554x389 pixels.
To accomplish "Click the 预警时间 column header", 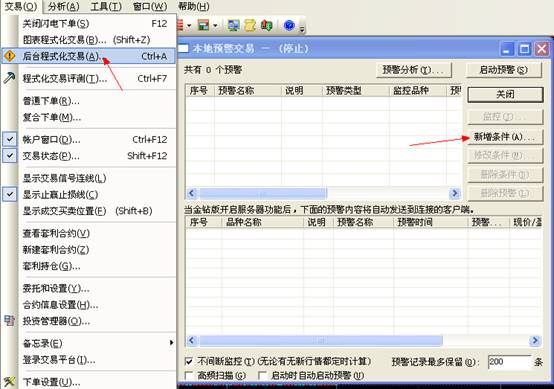I will (x=430, y=222).
